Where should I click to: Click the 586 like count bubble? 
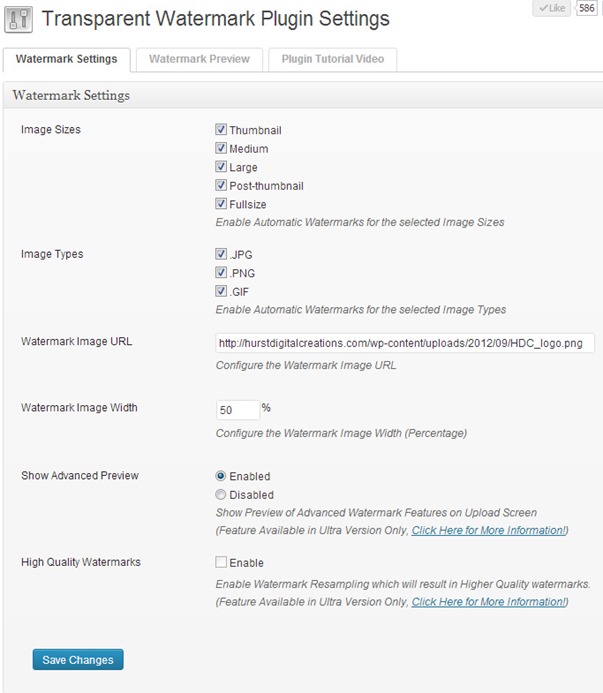point(587,8)
